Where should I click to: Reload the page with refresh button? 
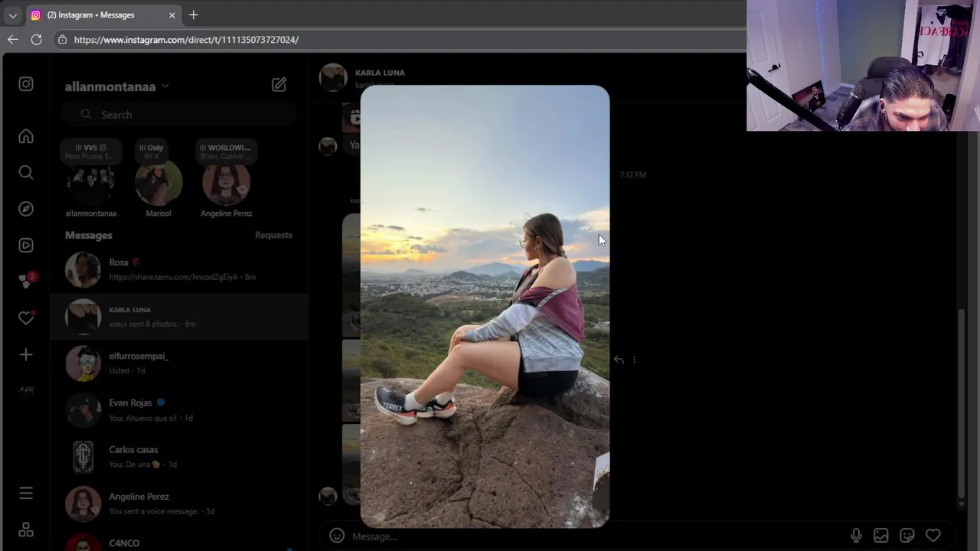click(x=36, y=39)
